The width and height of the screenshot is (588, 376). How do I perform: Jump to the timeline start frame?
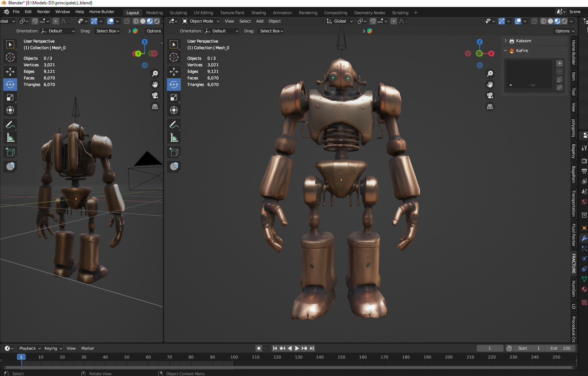[275, 348]
